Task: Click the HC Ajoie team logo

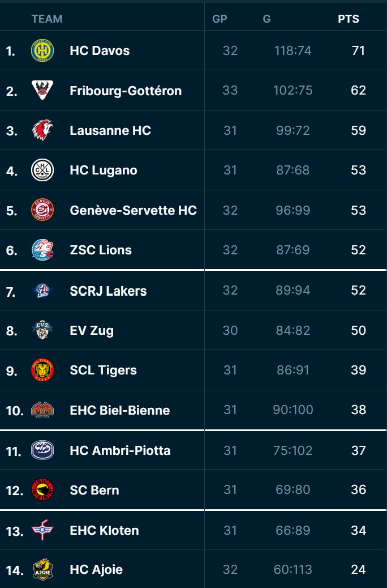Action: [x=42, y=569]
